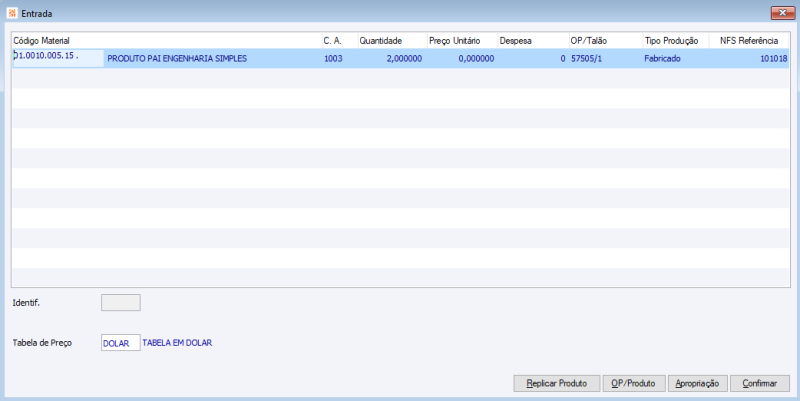The image size is (800, 401).
Task: Select the OP/Talão column header
Action: (x=606, y=41)
